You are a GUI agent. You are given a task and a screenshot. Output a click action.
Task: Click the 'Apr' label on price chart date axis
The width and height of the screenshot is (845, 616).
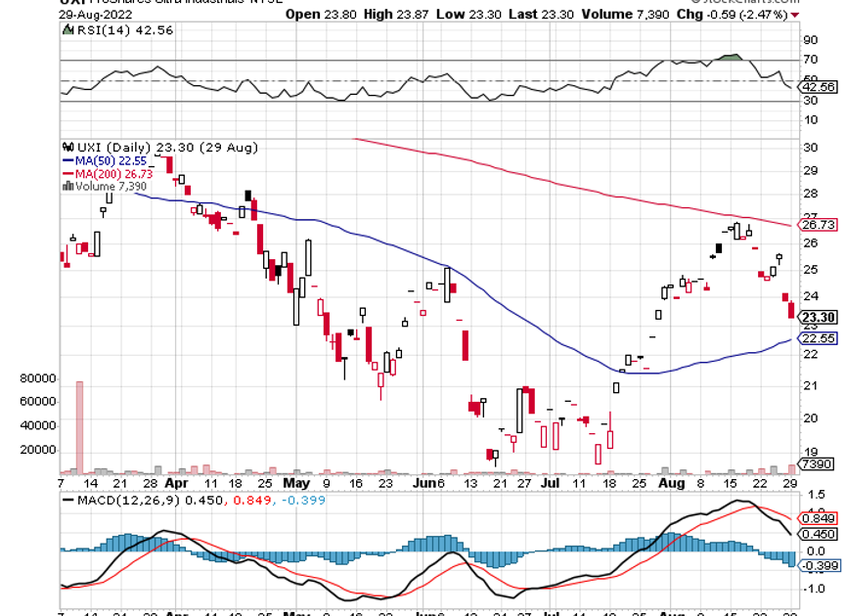pos(177,483)
